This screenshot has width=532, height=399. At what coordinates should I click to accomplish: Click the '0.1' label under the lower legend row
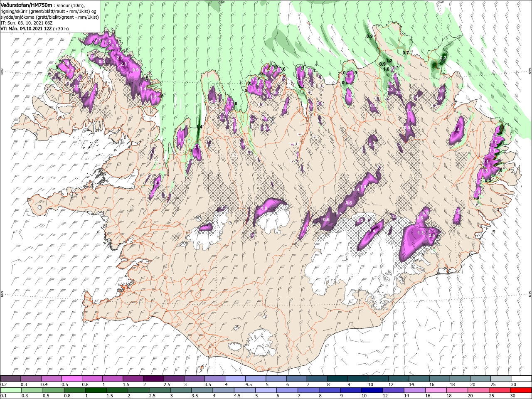pyautogui.click(x=4, y=396)
